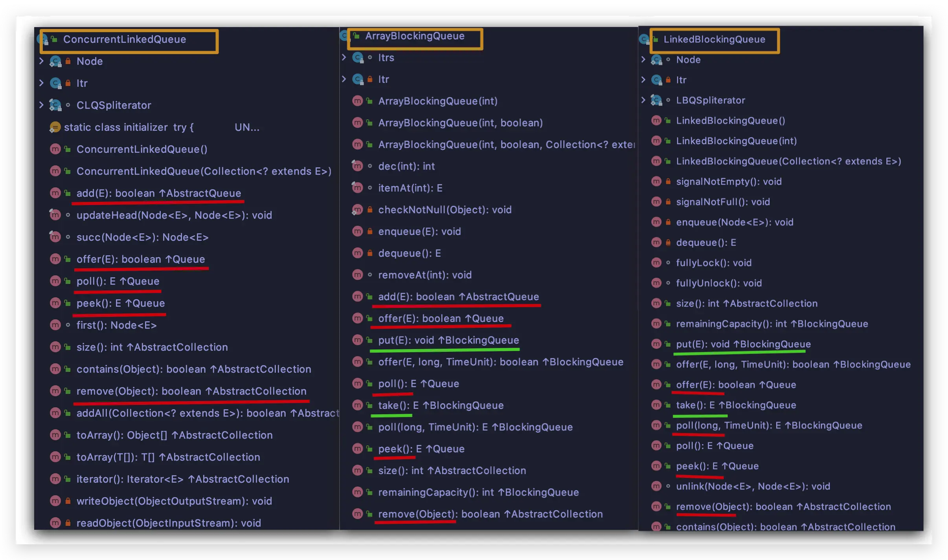The width and height of the screenshot is (948, 560).
Task: Select contains(Object) in ConcurrentLinkedQueue
Action: [194, 369]
